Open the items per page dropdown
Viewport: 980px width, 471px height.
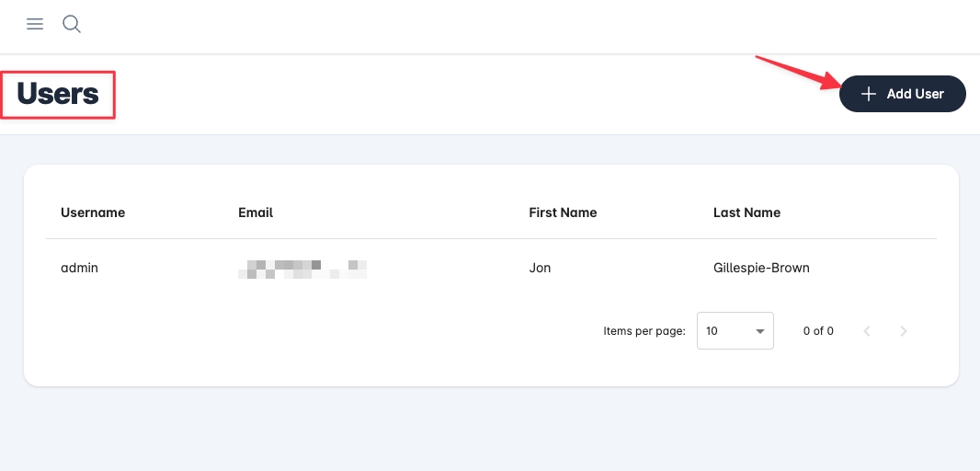click(735, 331)
